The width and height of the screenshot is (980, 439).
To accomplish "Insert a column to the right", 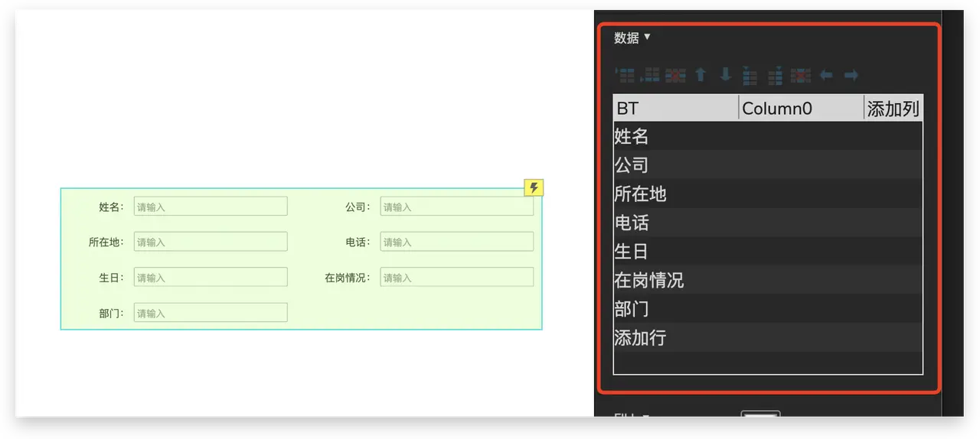I will tap(775, 75).
